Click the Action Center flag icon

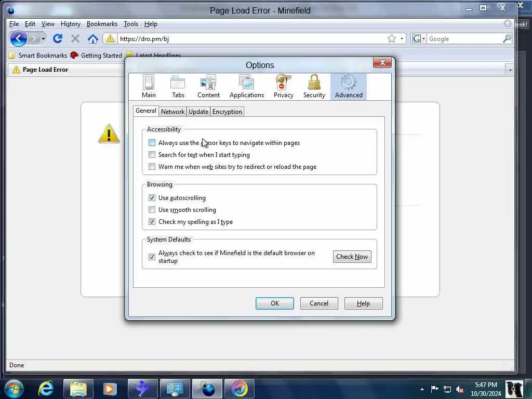(x=434, y=389)
